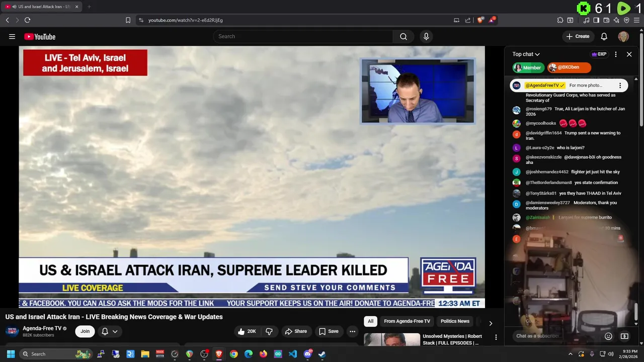Click the Super Chat purchase icon
This screenshot has width=644, height=362.
(x=624, y=336)
